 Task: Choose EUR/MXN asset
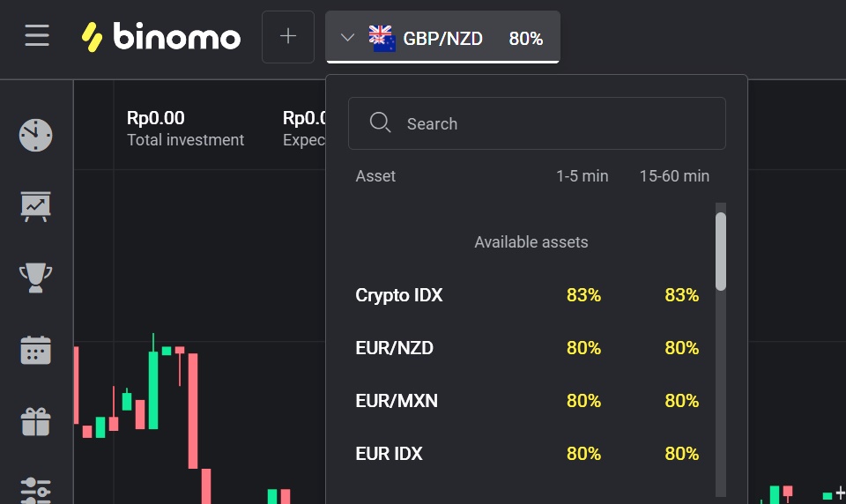click(x=397, y=401)
